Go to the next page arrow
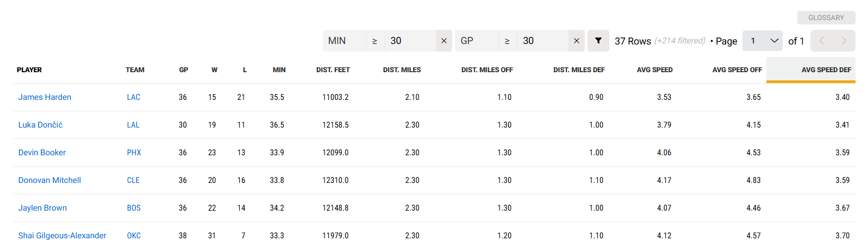 [844, 41]
